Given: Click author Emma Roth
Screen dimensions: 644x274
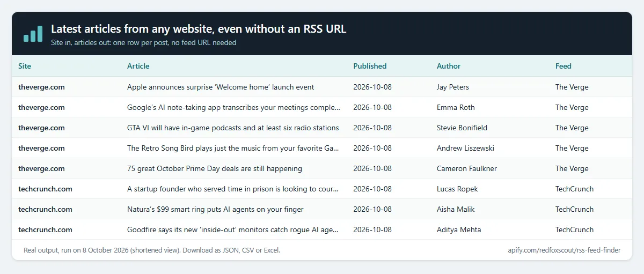Looking at the screenshot, I should coord(456,107).
